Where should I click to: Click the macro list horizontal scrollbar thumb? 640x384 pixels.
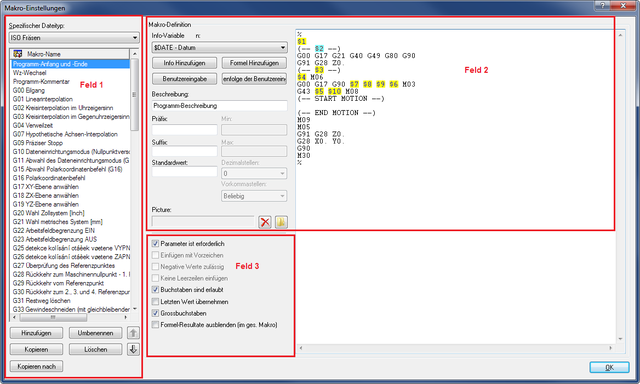pyautogui.click(x=53, y=317)
